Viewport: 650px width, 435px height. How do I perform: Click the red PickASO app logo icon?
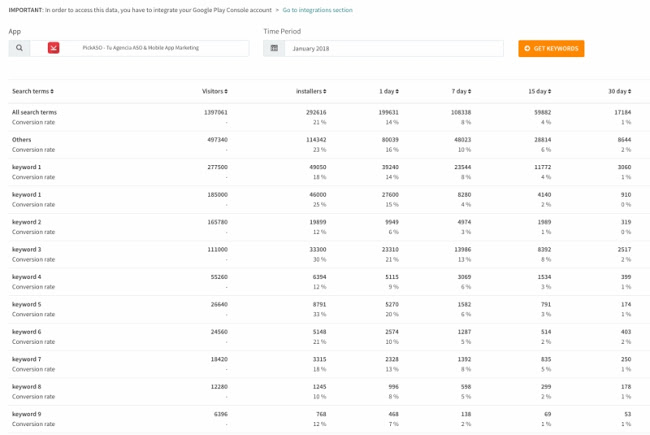(53, 48)
